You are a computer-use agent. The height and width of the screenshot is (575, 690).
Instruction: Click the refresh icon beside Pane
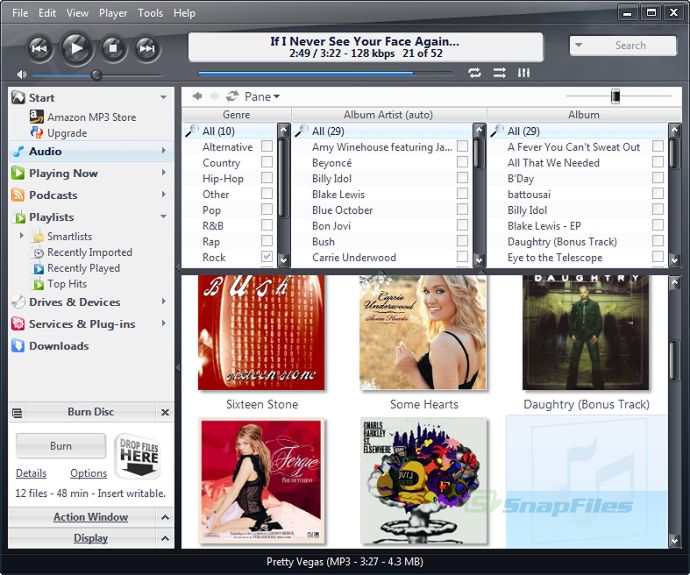232,96
